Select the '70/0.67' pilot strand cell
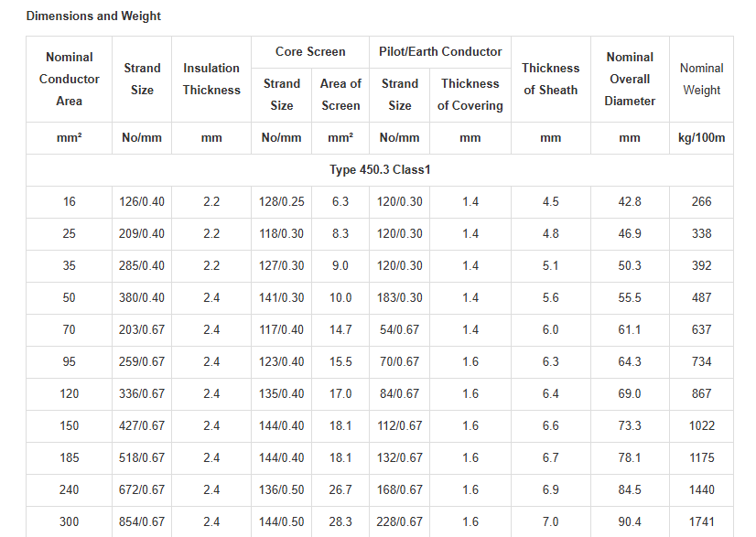756x537 pixels. point(400,361)
